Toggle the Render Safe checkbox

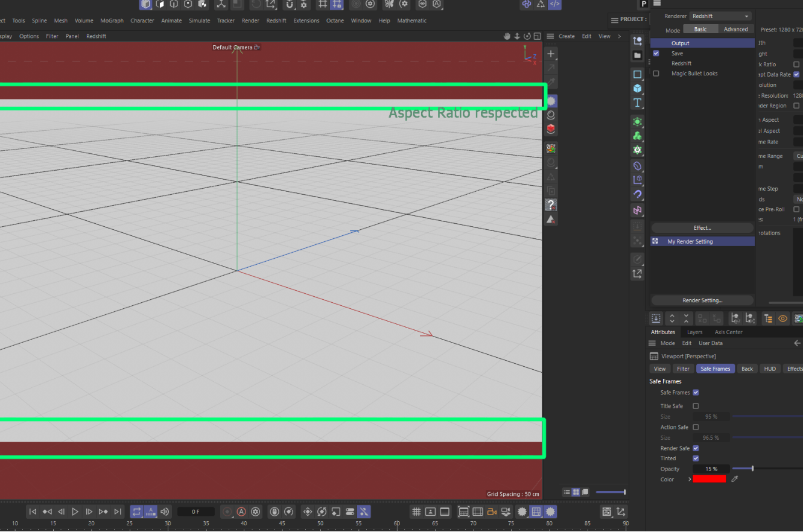point(696,448)
